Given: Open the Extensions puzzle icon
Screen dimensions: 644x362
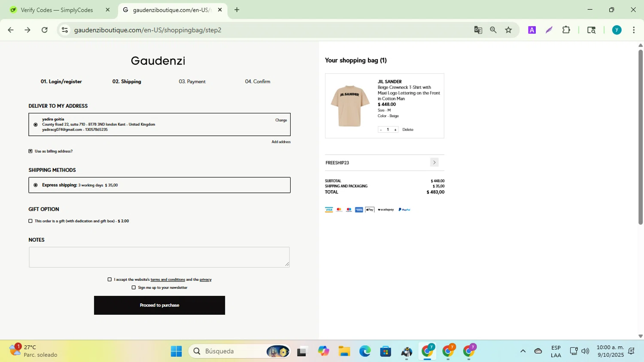Looking at the screenshot, I should tap(566, 30).
